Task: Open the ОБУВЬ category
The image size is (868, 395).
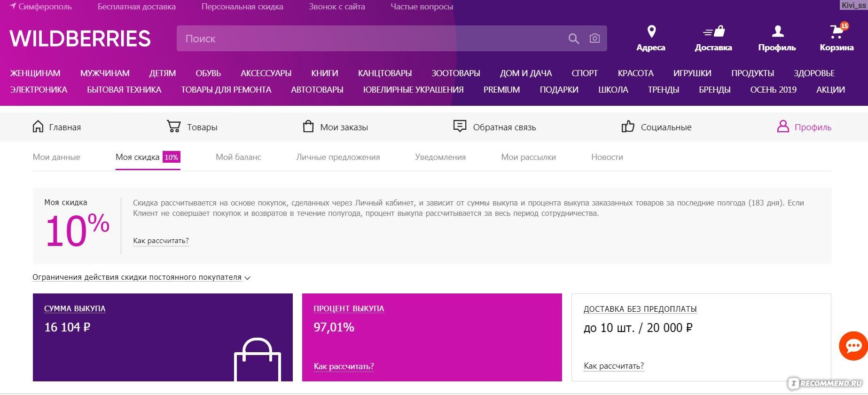Action: pyautogui.click(x=208, y=73)
